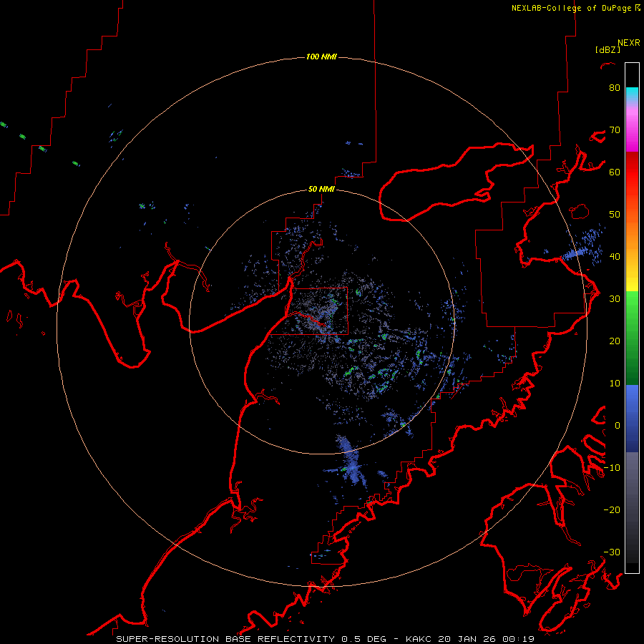
Task: Click the 30 dBZ scale label
Action: [615, 298]
